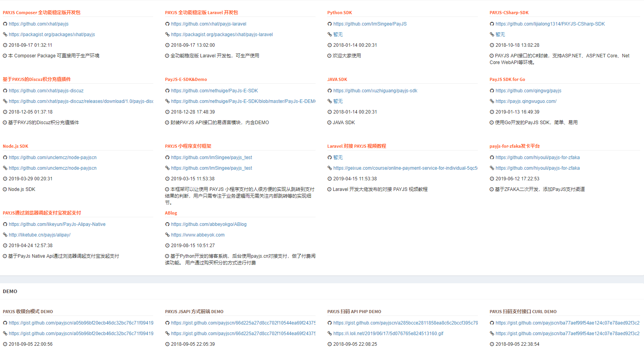Viewport: 644px width, 354px height.
Task: Click 暂无 link under Laravel 对接 PAYJS 视频教程
Action: [338, 158]
